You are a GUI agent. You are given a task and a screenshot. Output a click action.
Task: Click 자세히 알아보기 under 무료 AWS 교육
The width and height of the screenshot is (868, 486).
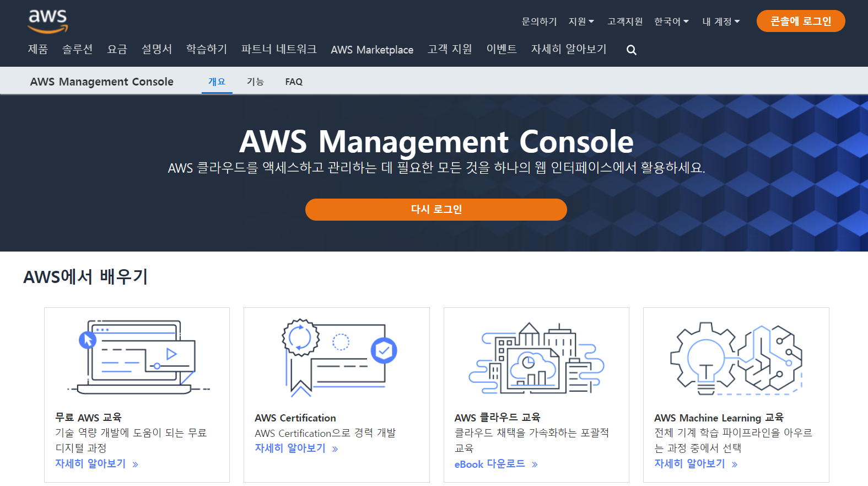96,464
